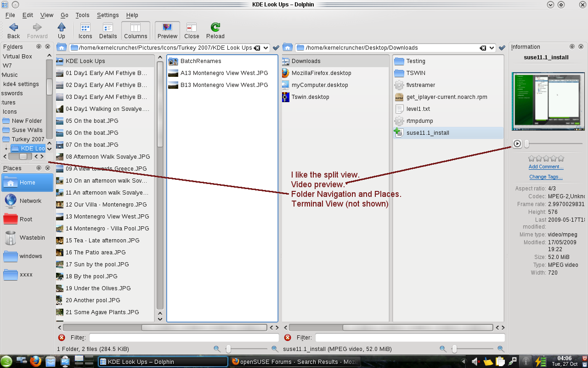This screenshot has width=588, height=368.
Task: Clear the left pane location bar text
Action: click(257, 48)
